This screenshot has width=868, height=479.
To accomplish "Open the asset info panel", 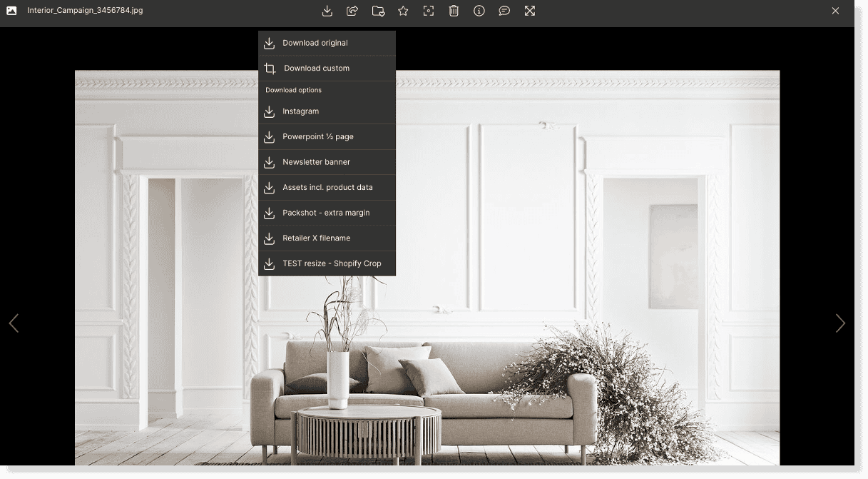I will click(479, 11).
